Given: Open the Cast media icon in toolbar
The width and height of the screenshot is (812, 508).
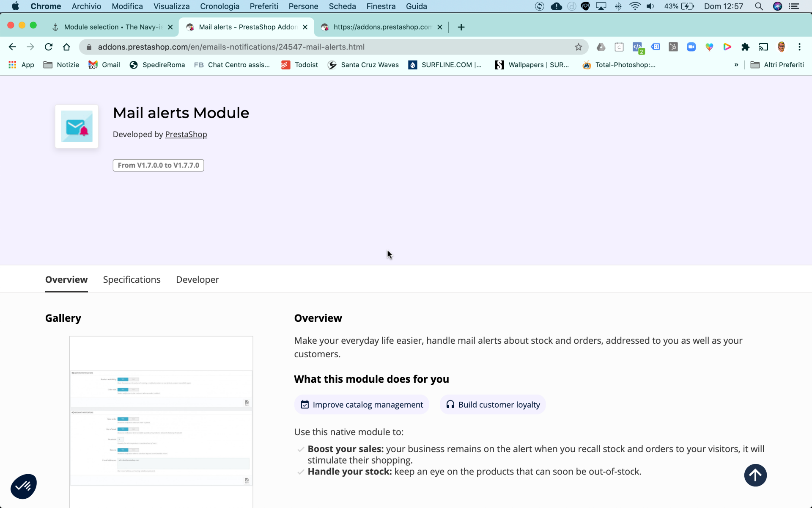Looking at the screenshot, I should pos(763,47).
